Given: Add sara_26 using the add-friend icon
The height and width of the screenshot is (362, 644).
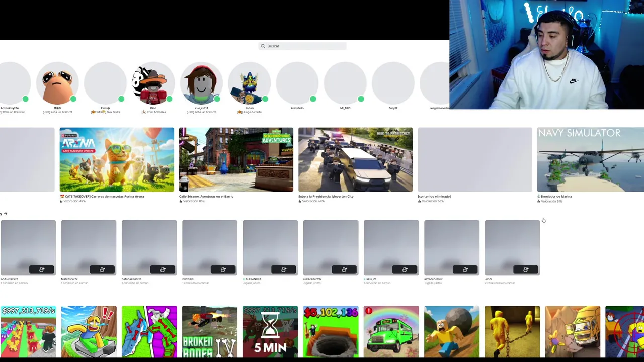Looking at the screenshot, I should click(405, 269).
